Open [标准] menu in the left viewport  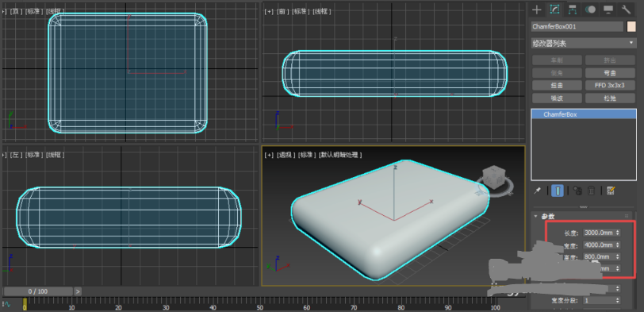click(34, 155)
